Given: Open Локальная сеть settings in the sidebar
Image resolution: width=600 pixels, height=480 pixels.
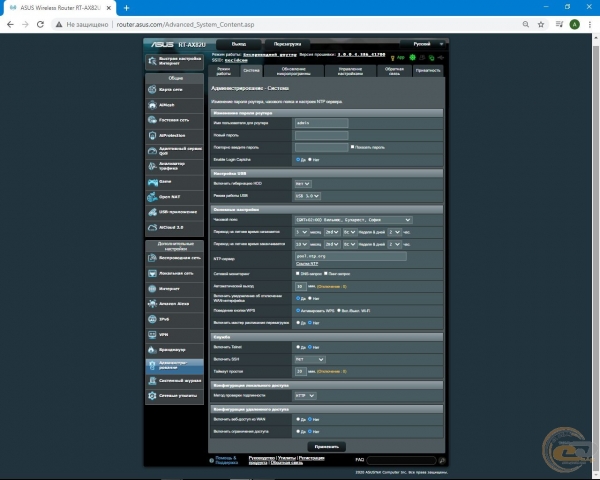Looking at the screenshot, I should [174, 273].
